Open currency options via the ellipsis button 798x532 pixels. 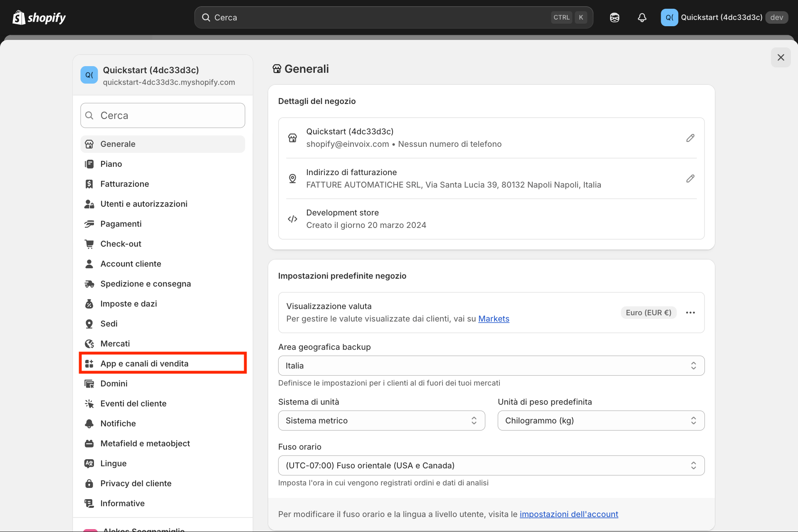[691, 312]
